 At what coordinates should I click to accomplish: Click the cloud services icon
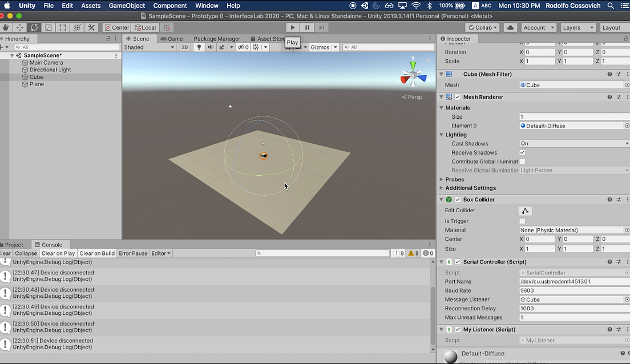pos(510,27)
